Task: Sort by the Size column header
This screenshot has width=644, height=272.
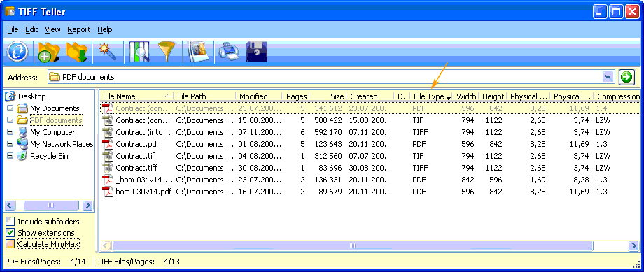Action: point(328,96)
